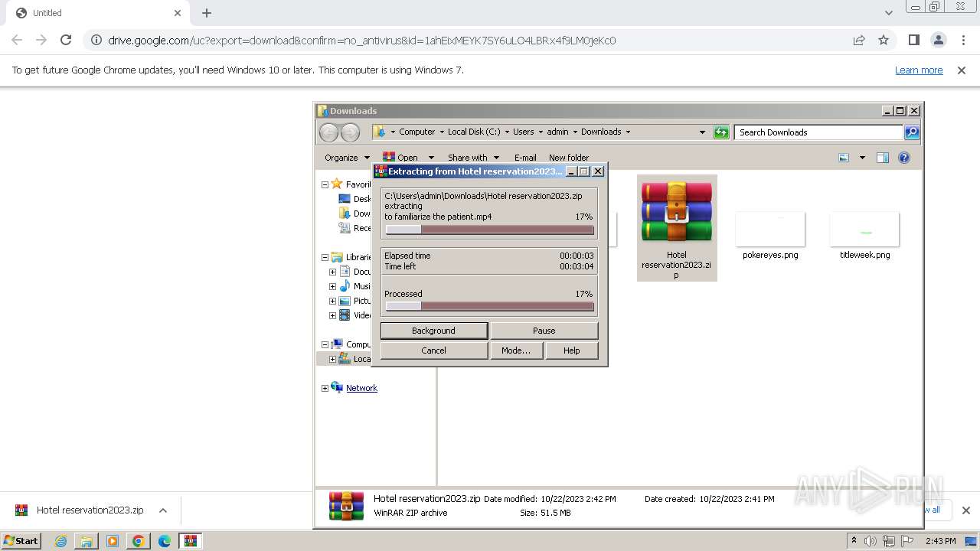Expand the Documents library node
980x551 pixels.
click(x=332, y=272)
